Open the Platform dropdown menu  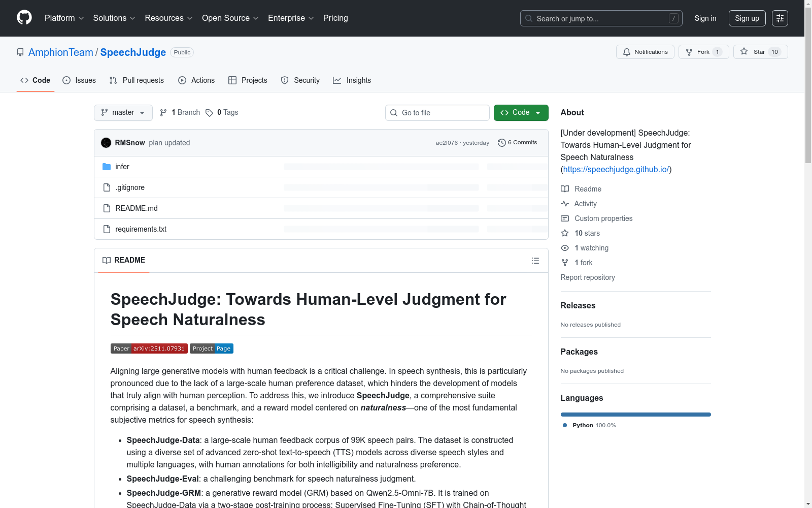click(64, 18)
